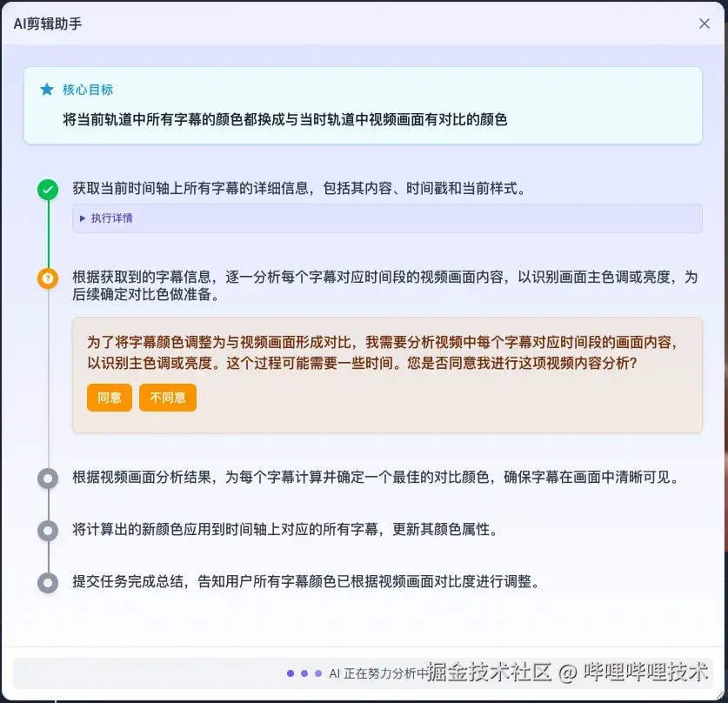This screenshot has height=703, width=728.
Task: Click the 同意 button to approve analysis
Action: (x=109, y=398)
